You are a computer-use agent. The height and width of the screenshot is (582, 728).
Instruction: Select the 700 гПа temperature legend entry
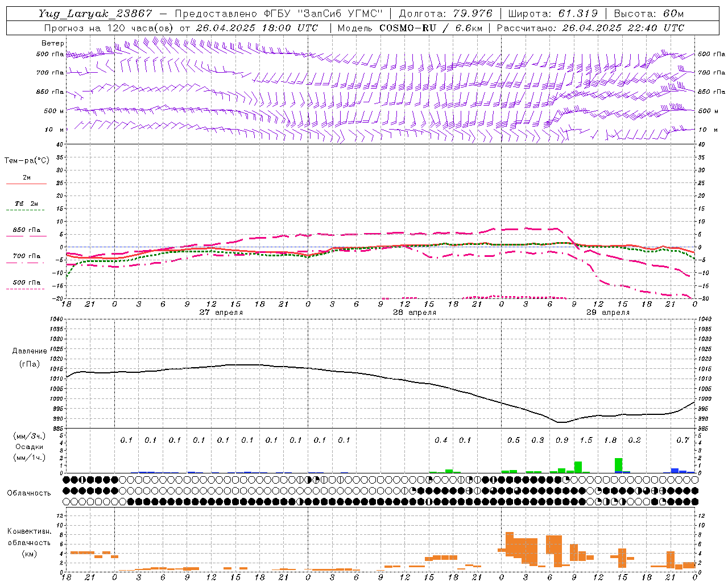(x=26, y=256)
